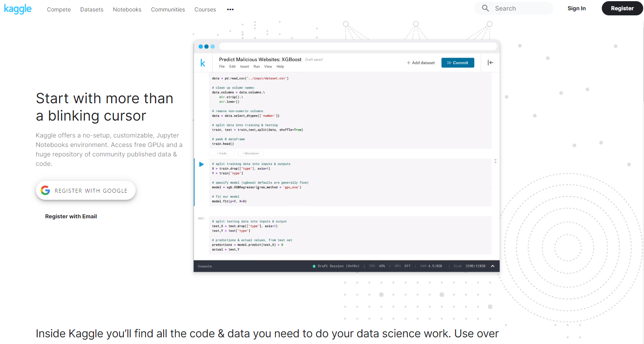
Task: Click the Sign In link
Action: point(577,8)
